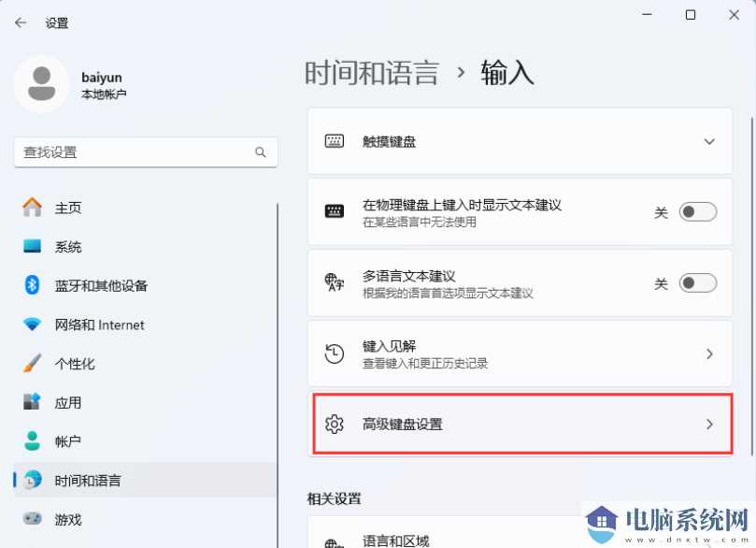
Task: Open 高级键盘设置 via its chevron
Action: click(709, 425)
